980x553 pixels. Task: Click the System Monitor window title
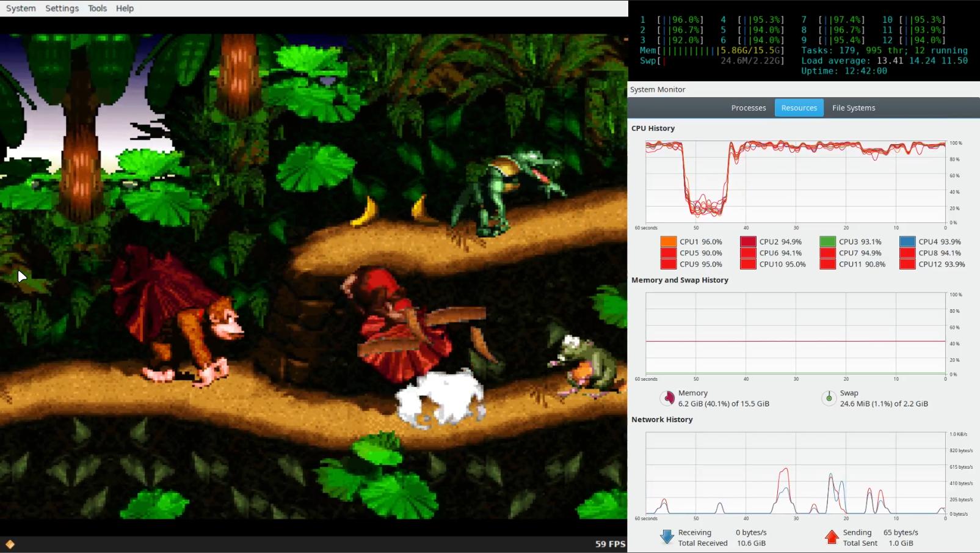tap(658, 89)
